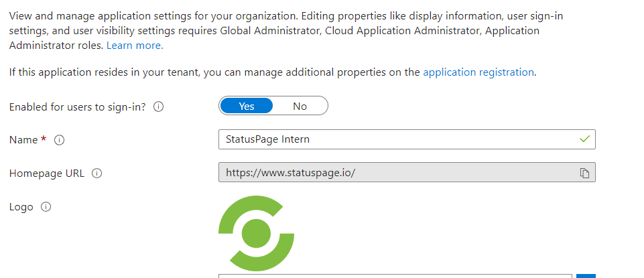Click the Name field label

click(x=23, y=140)
